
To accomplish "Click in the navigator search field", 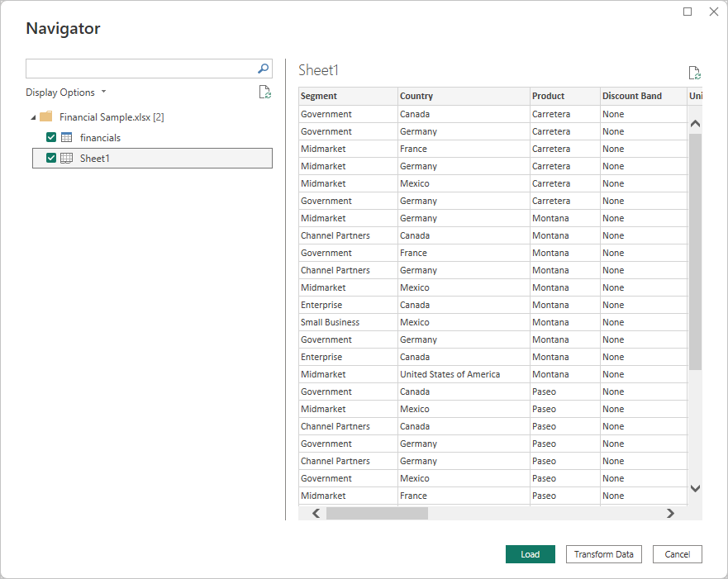I will 139,69.
